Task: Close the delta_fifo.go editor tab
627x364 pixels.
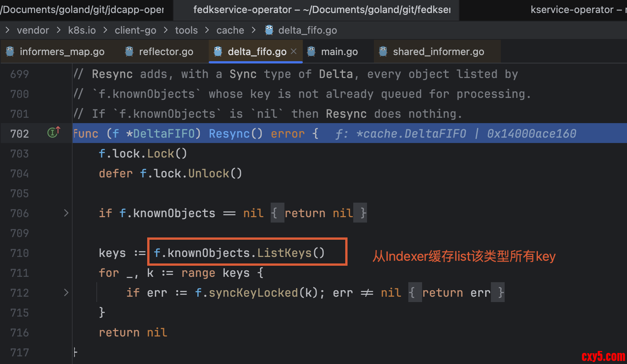Action: [294, 51]
